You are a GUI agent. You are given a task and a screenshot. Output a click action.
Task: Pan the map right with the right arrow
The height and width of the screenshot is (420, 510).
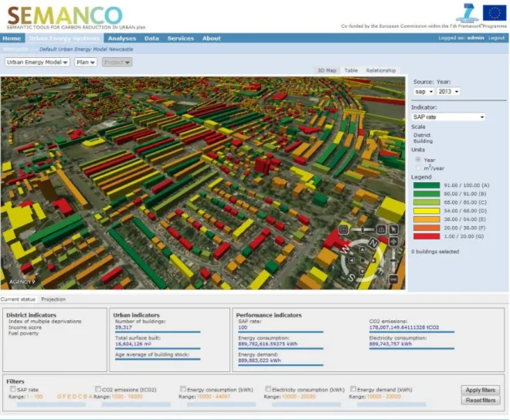point(373,260)
